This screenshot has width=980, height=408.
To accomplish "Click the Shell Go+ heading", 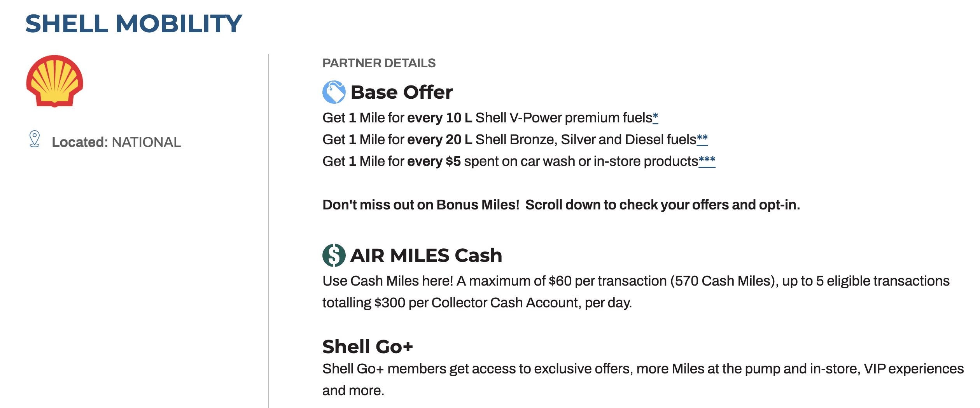I will click(x=367, y=347).
